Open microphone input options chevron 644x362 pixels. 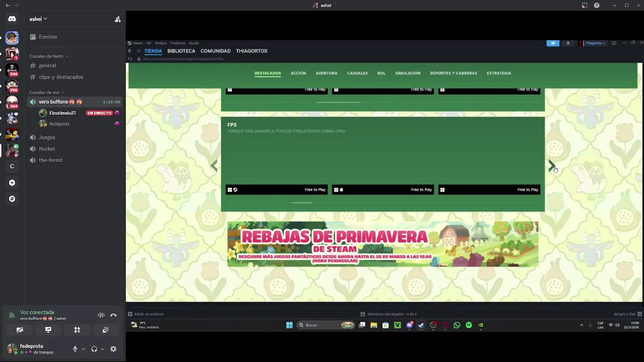(x=83, y=349)
